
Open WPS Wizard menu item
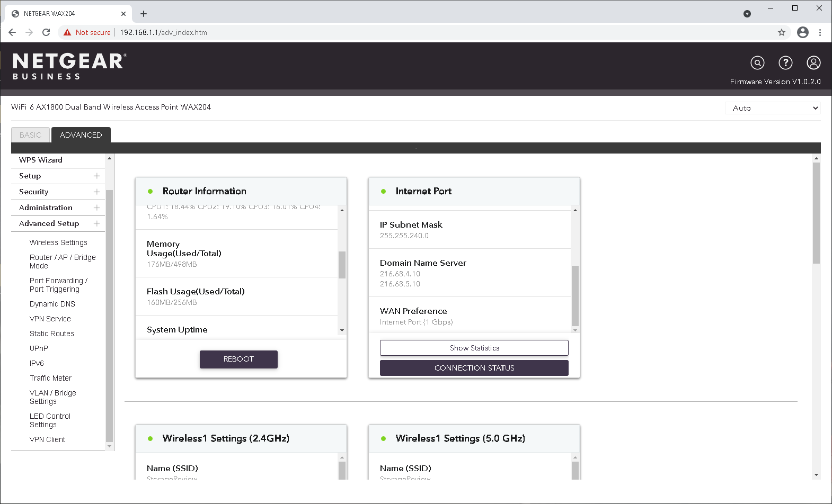coord(41,160)
